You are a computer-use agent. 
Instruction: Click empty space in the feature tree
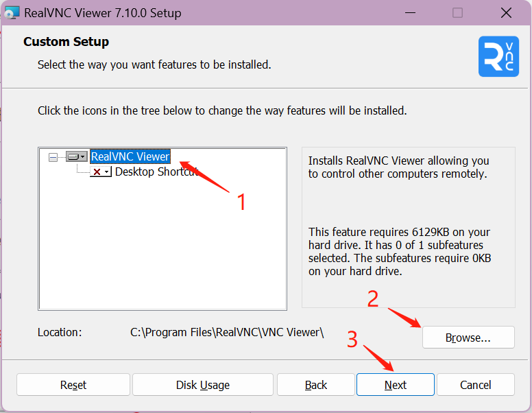(x=162, y=247)
